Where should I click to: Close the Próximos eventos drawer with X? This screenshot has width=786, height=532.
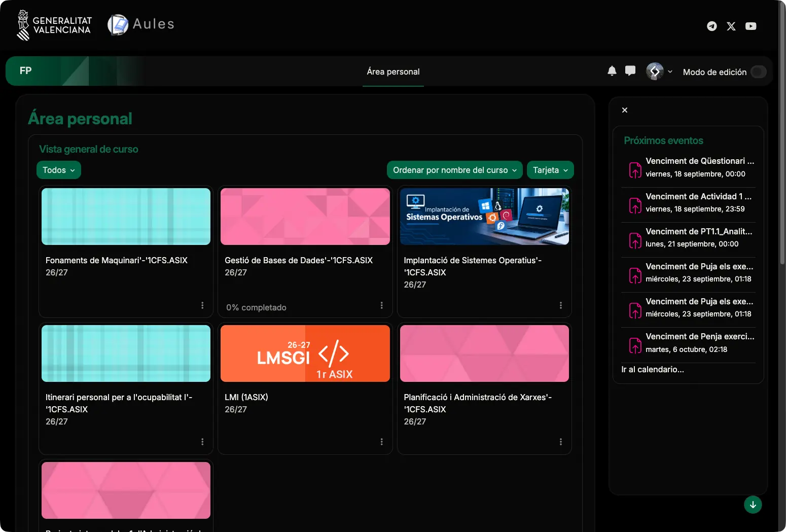pos(625,110)
